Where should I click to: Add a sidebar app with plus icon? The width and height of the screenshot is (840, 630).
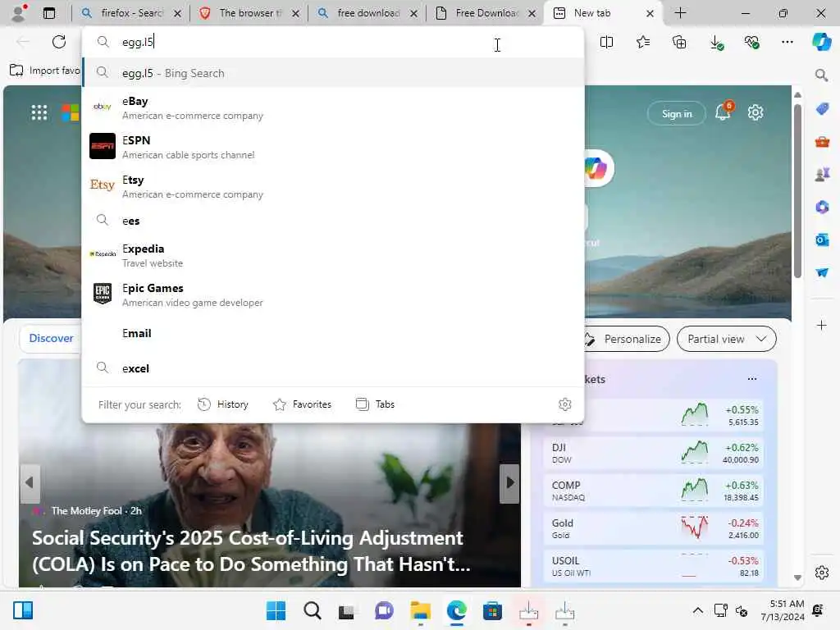click(x=822, y=325)
